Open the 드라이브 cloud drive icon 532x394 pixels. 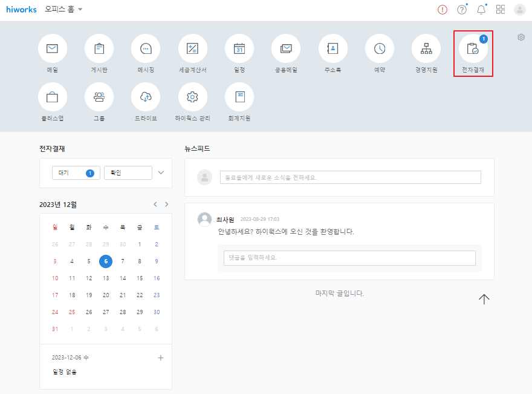(146, 97)
